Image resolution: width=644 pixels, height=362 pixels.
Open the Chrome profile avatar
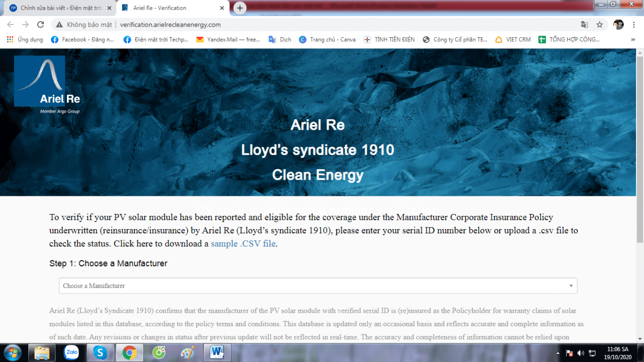(618, 25)
